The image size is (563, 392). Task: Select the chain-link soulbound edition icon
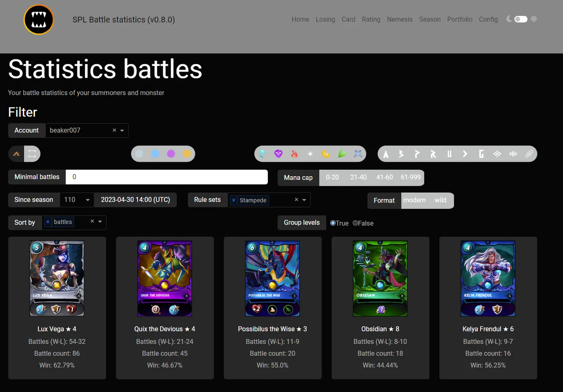pyautogui.click(x=529, y=154)
